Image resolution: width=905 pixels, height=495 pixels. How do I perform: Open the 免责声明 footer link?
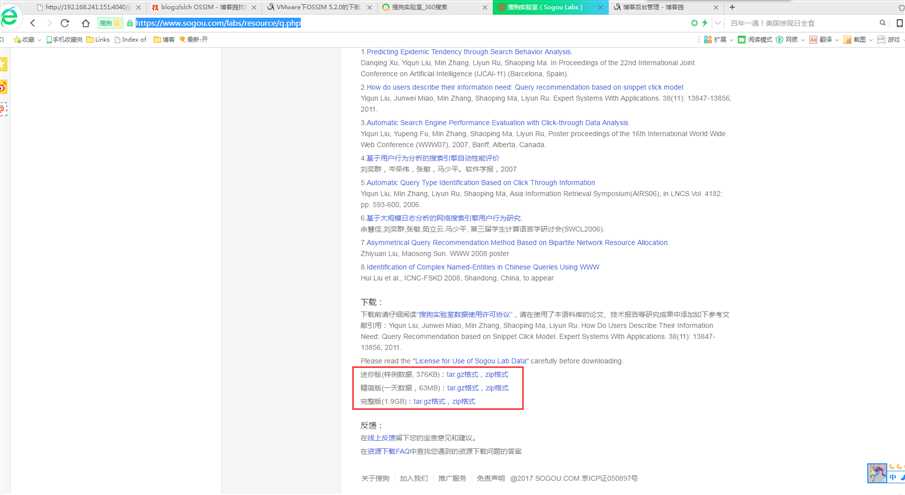(x=491, y=478)
